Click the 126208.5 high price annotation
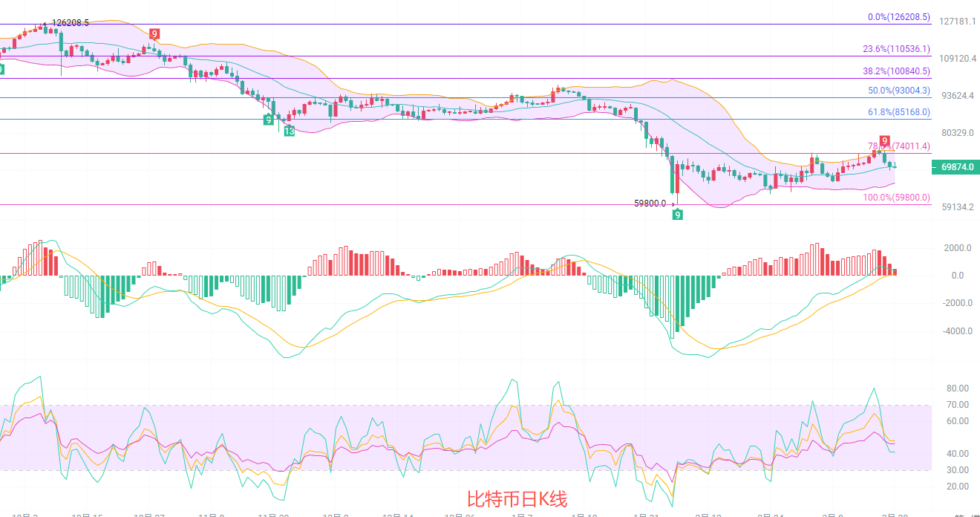 click(x=70, y=23)
